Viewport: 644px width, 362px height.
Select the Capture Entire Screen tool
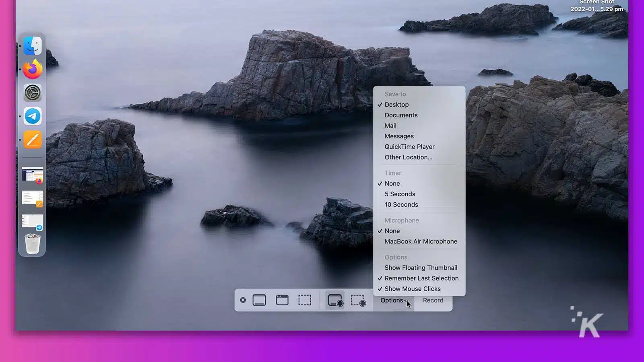point(260,299)
